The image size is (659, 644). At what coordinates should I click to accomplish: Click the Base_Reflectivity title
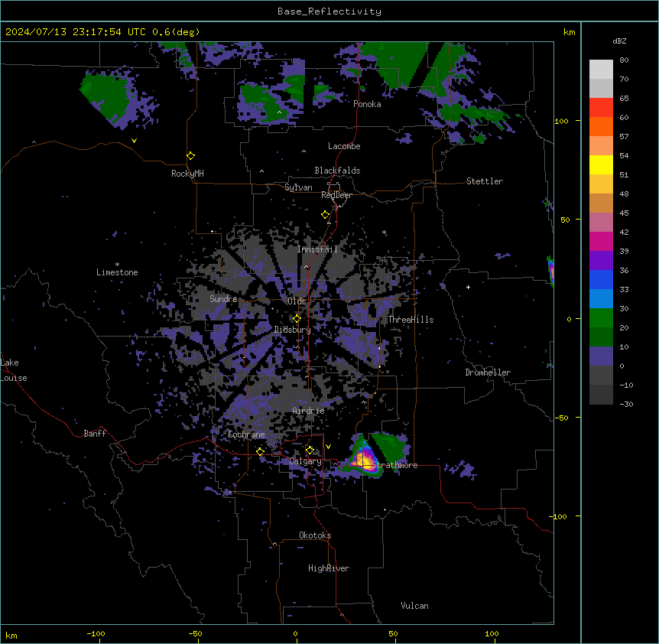pos(329,11)
